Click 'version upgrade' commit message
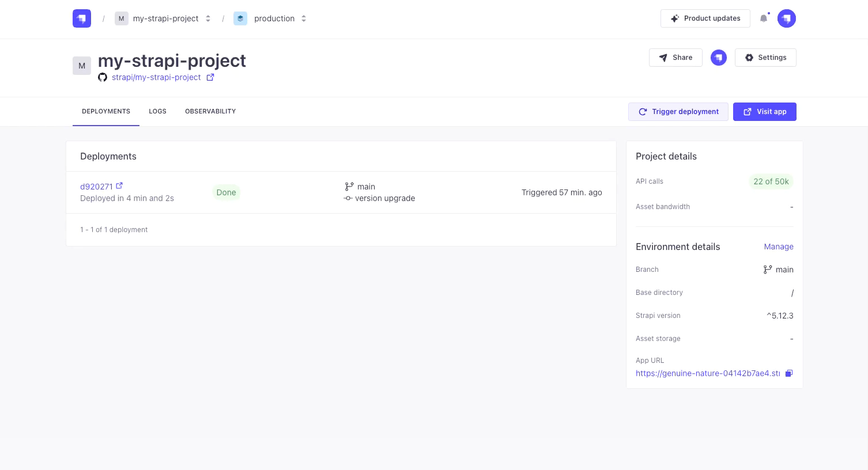The image size is (868, 470). pyautogui.click(x=385, y=198)
